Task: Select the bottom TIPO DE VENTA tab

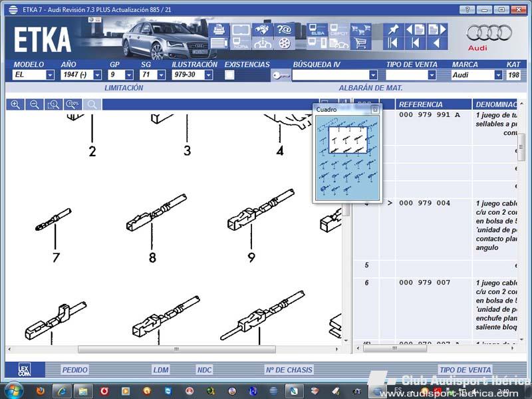Action: pyautogui.click(x=465, y=370)
